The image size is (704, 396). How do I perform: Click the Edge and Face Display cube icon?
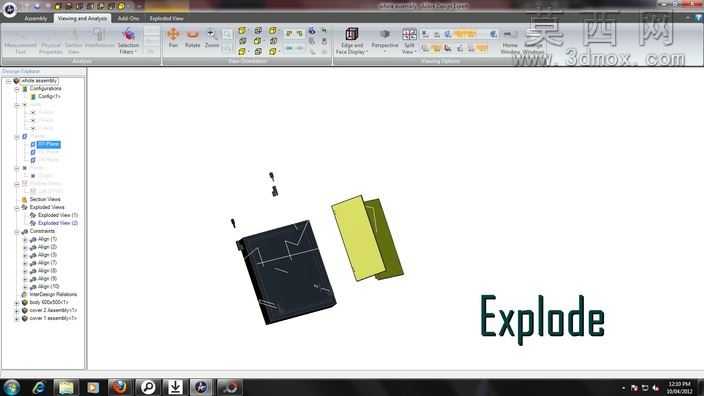coord(352,34)
